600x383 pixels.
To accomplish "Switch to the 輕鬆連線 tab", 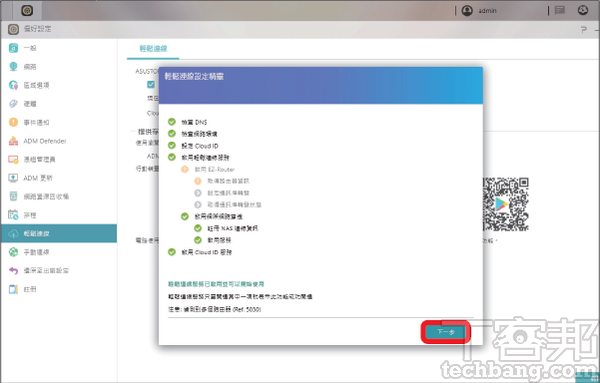I will tap(153, 49).
